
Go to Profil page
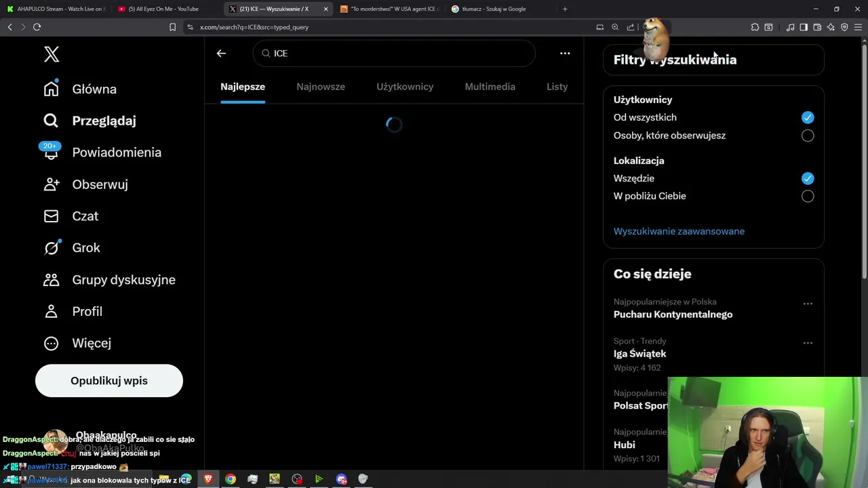point(73,312)
